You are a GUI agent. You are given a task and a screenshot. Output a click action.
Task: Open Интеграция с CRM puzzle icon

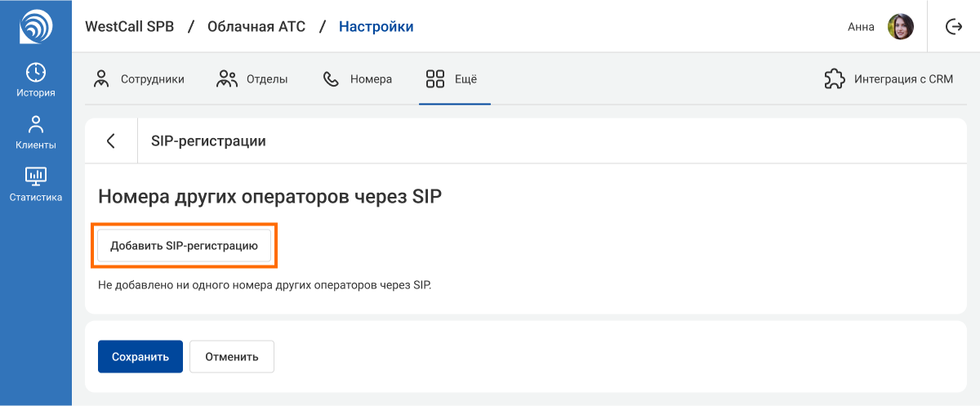tap(834, 79)
